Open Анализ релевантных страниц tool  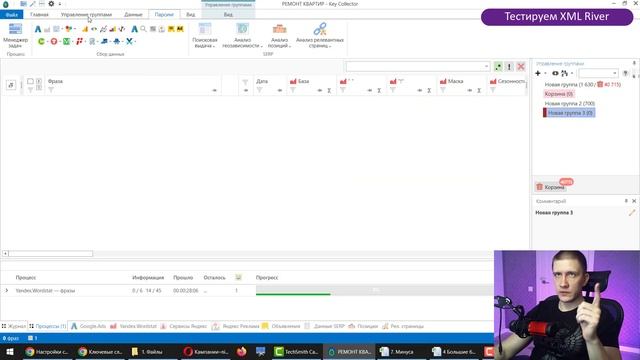pyautogui.click(x=320, y=36)
